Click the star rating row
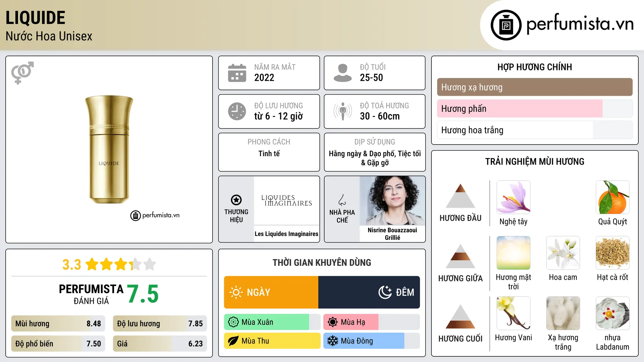The height and width of the screenshot is (362, 644). 121,264
